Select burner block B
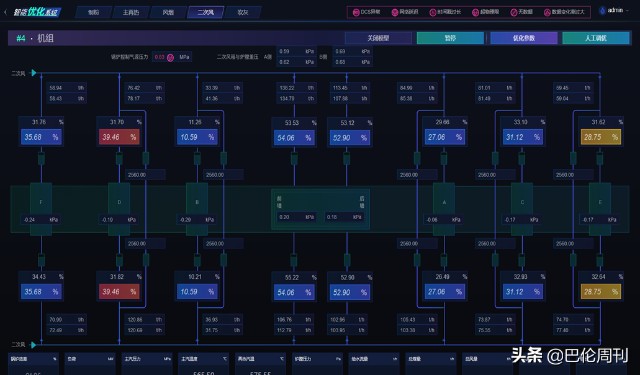Viewport: 640px width, 375px height. coord(197,209)
